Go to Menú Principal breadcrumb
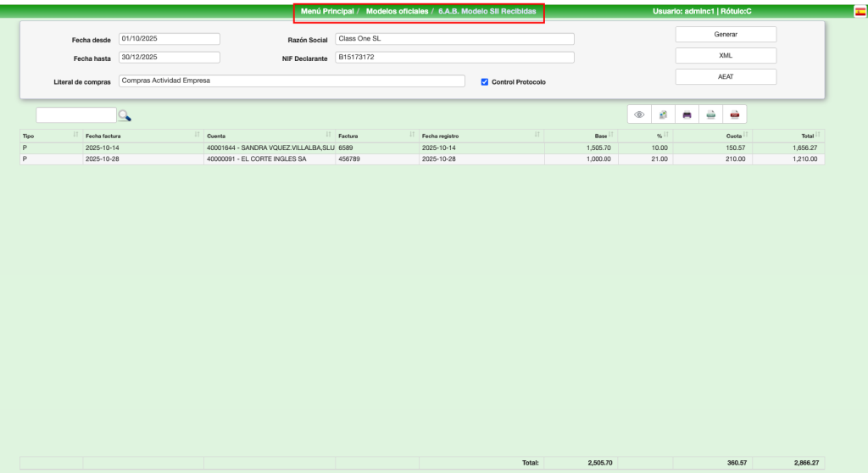The width and height of the screenshot is (868, 473). [x=327, y=12]
